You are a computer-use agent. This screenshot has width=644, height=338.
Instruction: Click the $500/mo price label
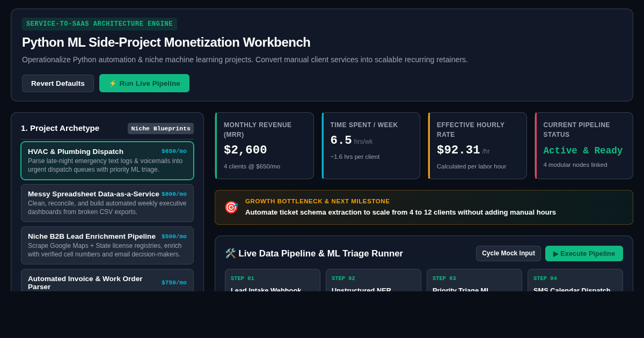pyautogui.click(x=174, y=237)
